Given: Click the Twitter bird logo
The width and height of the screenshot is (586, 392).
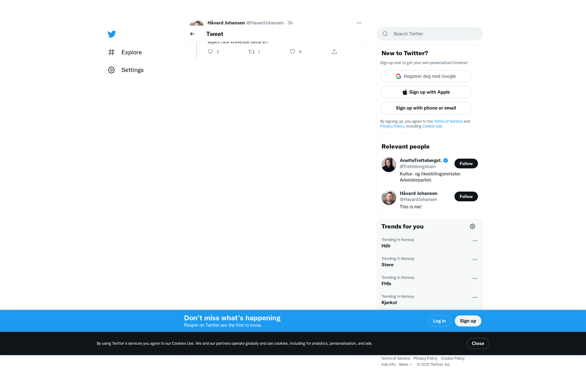Looking at the screenshot, I should tap(112, 34).
